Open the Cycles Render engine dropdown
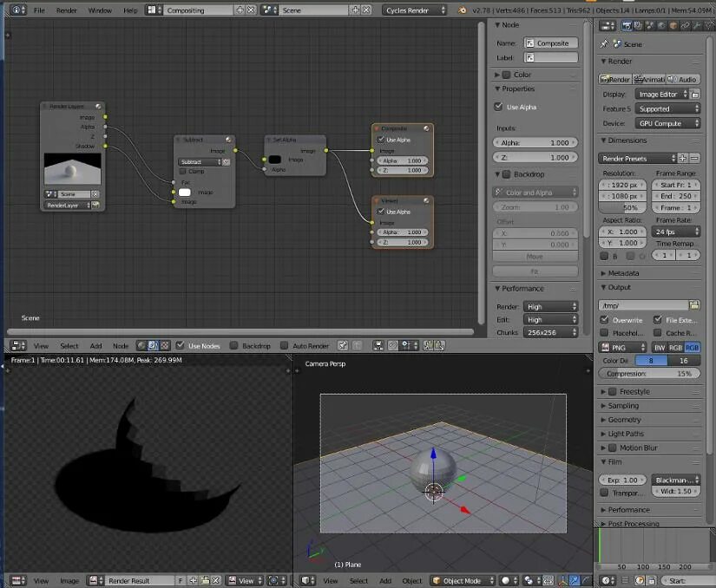 (x=414, y=10)
